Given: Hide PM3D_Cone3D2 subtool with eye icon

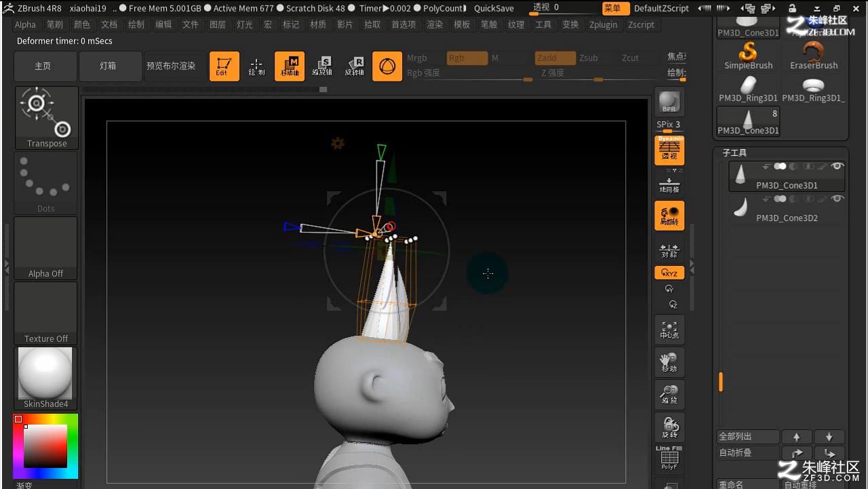Looking at the screenshot, I should click(837, 199).
